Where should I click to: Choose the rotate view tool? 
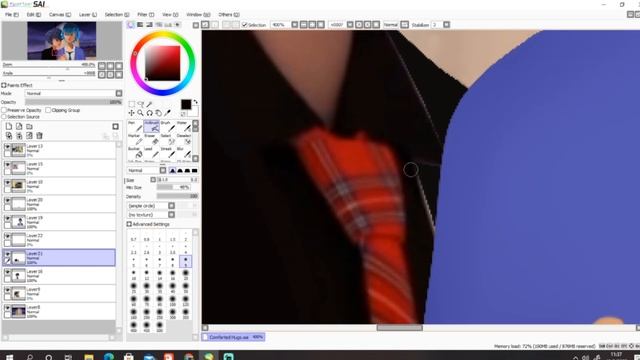149,113
